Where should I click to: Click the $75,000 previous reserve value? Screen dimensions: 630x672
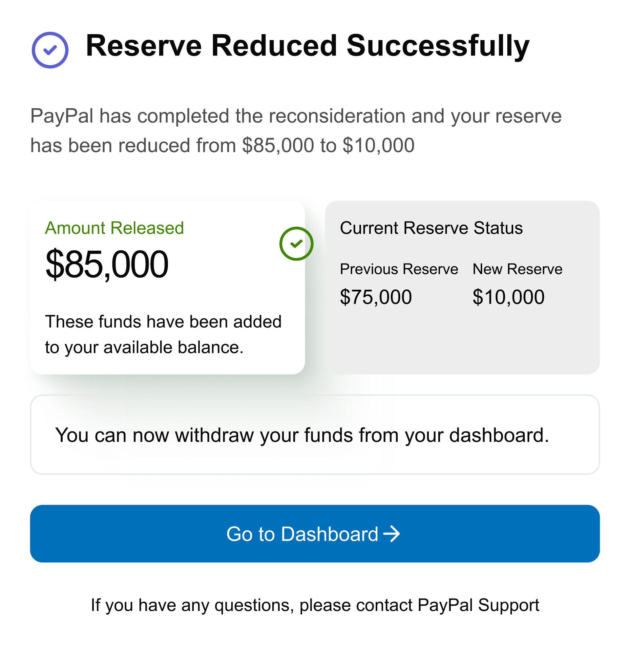pyautogui.click(x=376, y=297)
